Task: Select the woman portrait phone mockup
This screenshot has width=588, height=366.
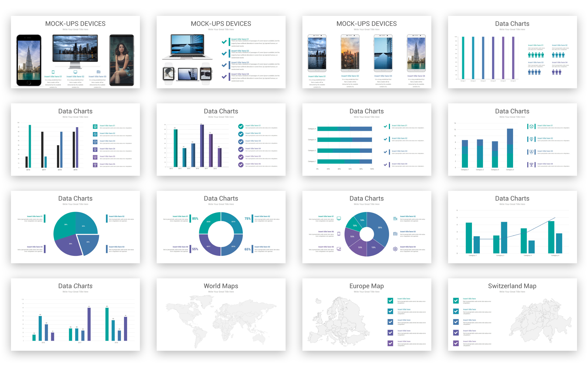Action: [122, 60]
